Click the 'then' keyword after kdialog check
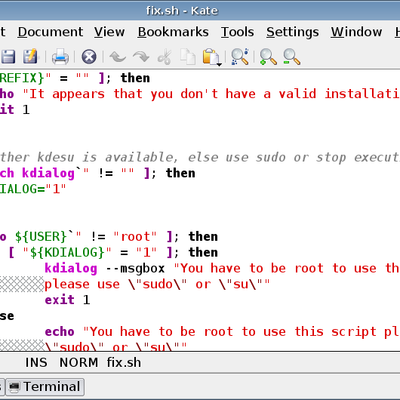The width and height of the screenshot is (400, 400). (x=181, y=173)
